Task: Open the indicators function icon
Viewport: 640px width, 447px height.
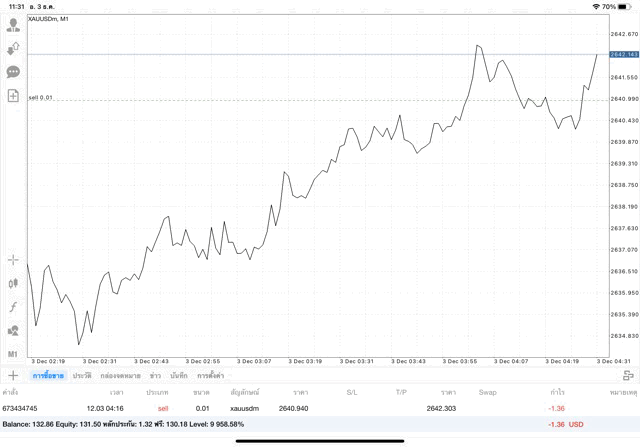Action: pos(13,307)
